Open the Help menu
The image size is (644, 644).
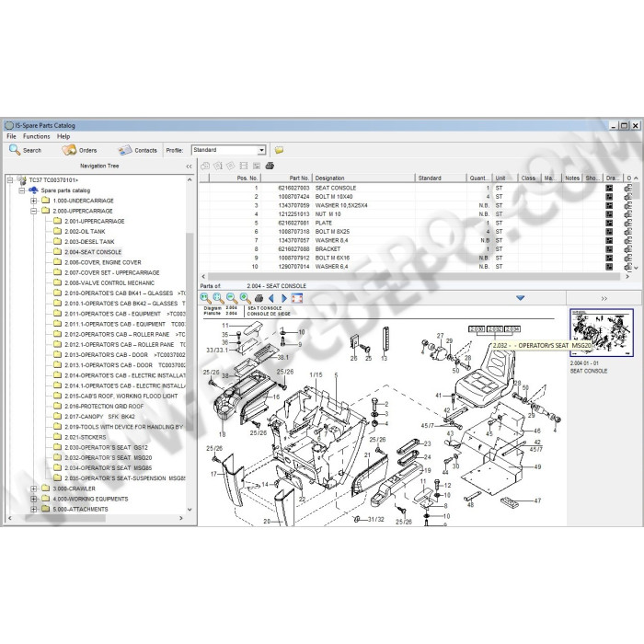coord(63,136)
